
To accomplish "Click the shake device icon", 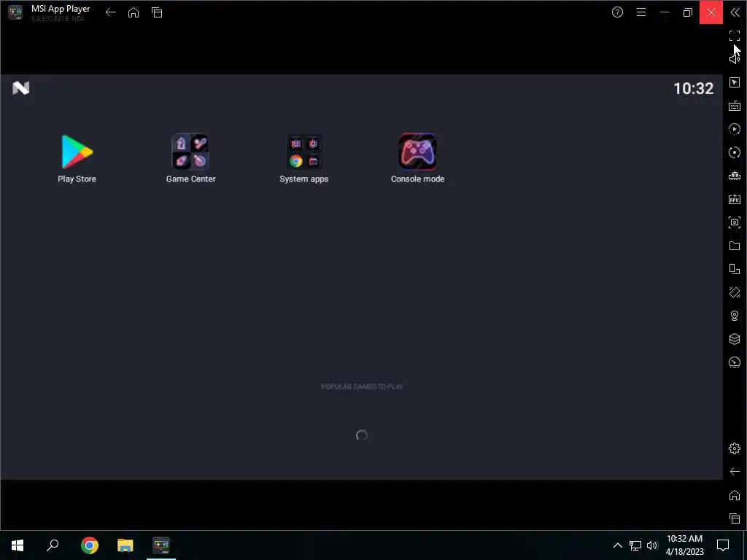I will click(735, 292).
